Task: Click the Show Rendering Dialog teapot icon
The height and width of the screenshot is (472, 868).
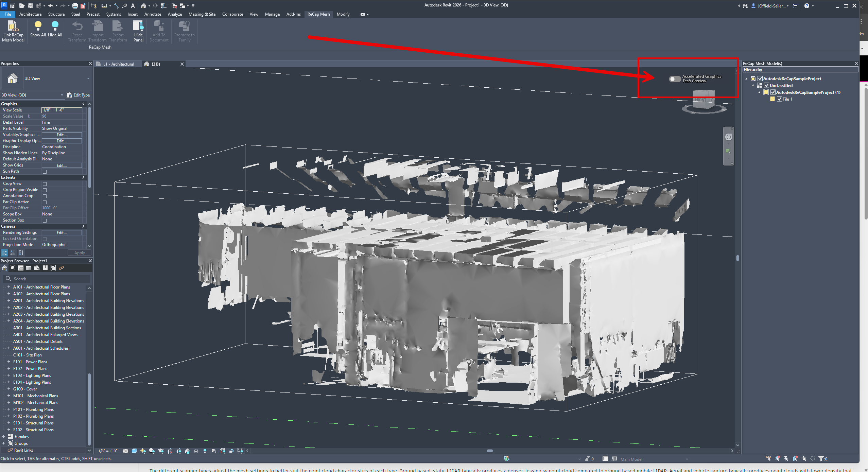Action: click(161, 451)
